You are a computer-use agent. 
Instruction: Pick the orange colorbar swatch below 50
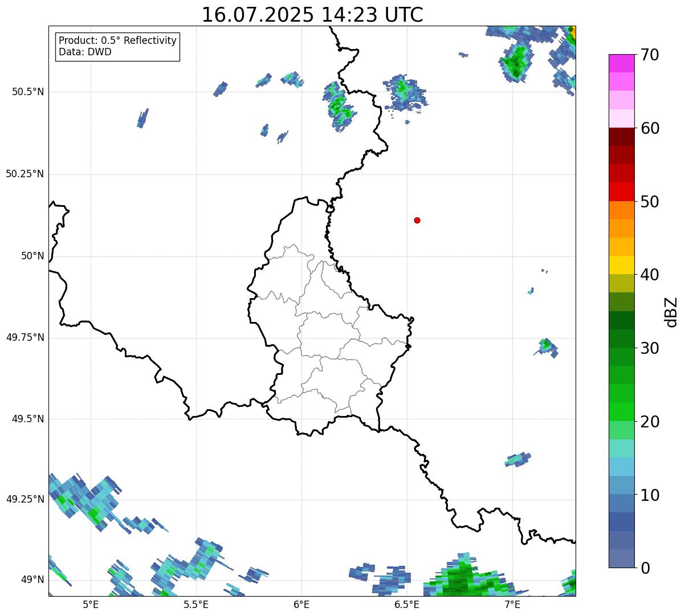pos(621,210)
